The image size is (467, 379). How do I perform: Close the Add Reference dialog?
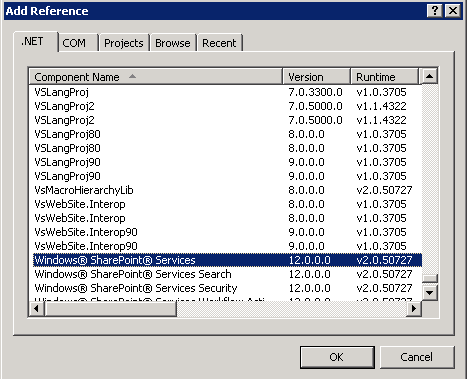(453, 11)
